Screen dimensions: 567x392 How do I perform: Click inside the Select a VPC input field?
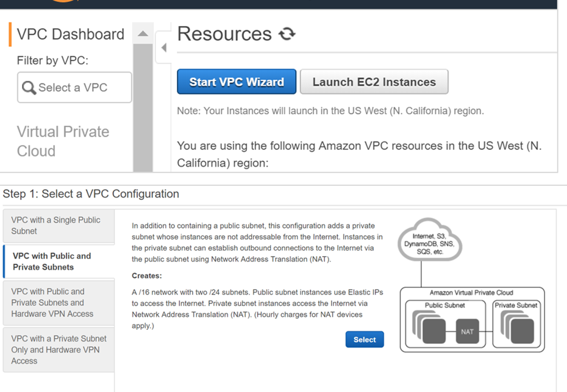coord(79,87)
